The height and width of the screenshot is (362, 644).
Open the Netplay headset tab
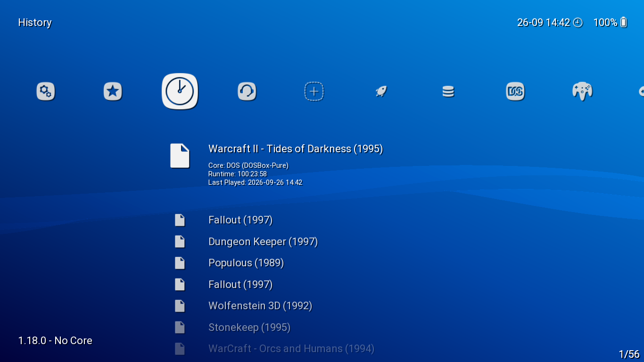[247, 91]
